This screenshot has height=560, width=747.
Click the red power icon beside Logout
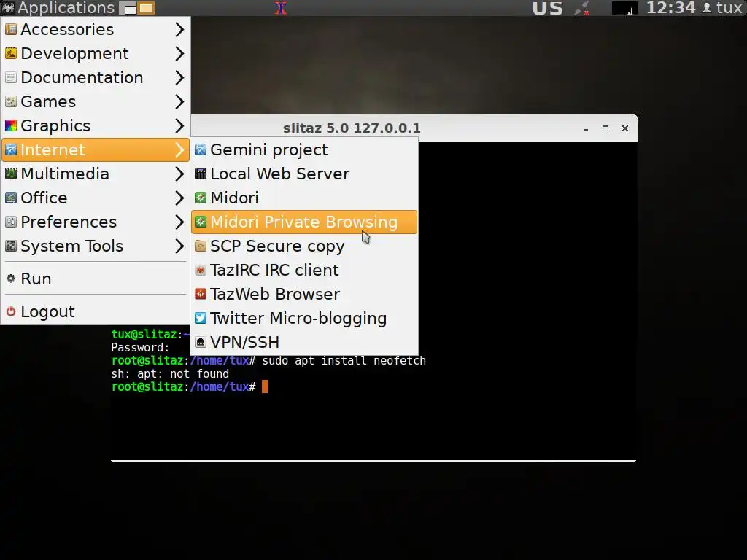pos(11,311)
